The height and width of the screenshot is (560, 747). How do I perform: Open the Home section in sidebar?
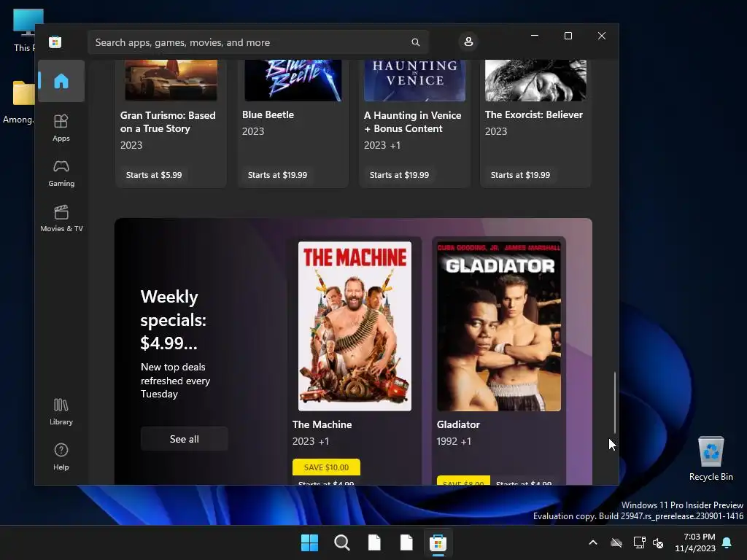coord(61,81)
